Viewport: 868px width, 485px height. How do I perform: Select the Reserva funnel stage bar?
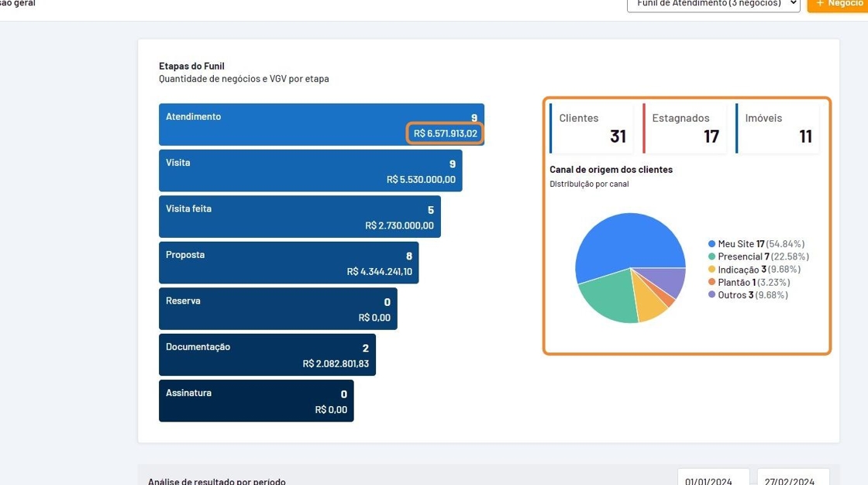click(277, 308)
